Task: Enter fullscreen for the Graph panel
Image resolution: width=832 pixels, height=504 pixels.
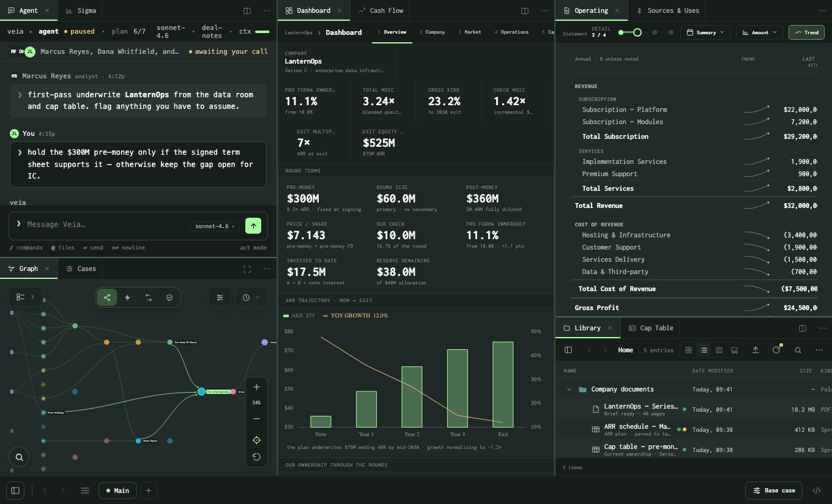Action: [x=247, y=269]
